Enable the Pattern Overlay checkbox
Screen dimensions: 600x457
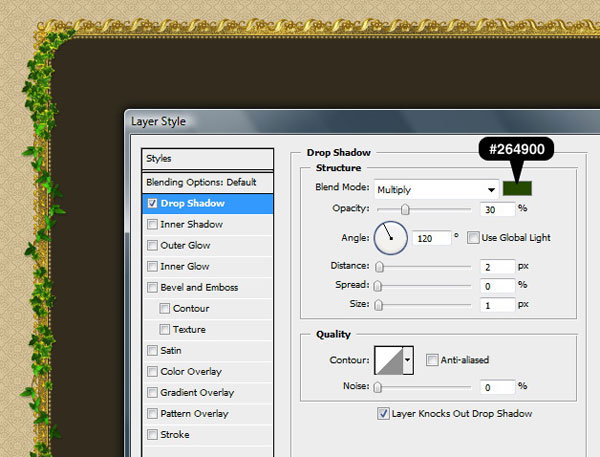pos(152,414)
